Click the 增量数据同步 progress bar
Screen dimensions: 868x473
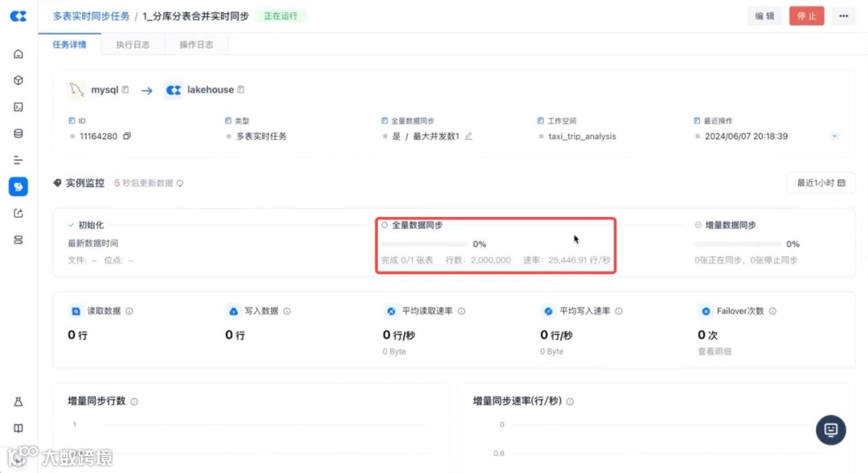click(738, 244)
